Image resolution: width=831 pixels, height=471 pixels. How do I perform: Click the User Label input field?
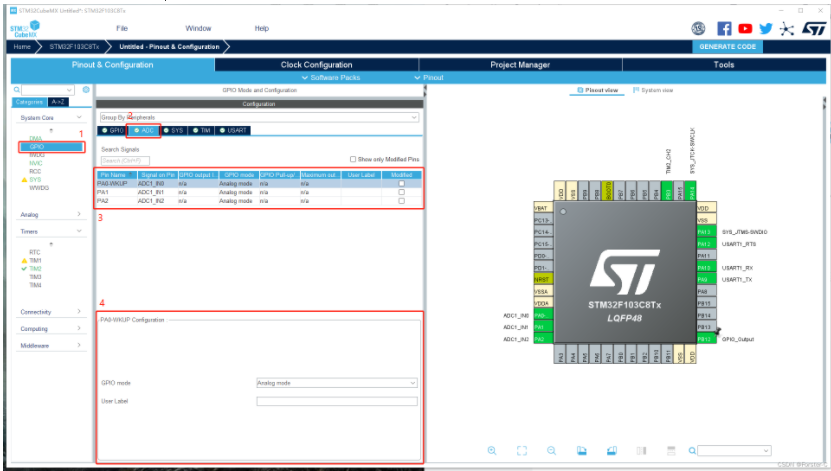[x=337, y=401]
